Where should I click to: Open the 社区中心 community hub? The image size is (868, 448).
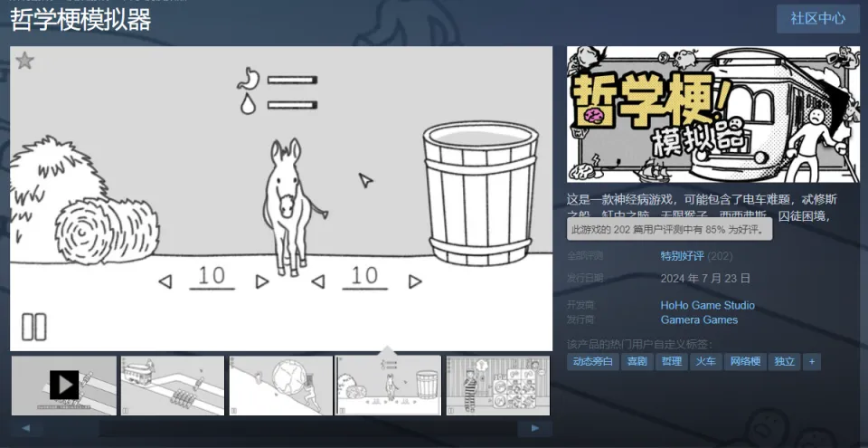tap(817, 18)
